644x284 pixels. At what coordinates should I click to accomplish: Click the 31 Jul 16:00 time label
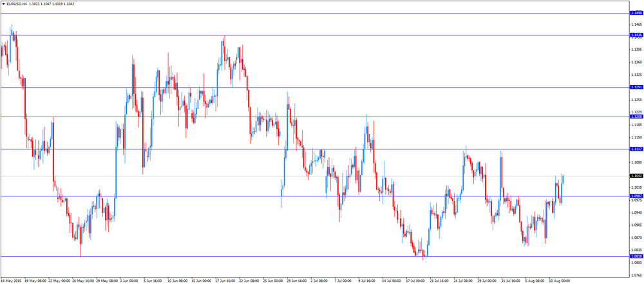pyautogui.click(x=511, y=281)
